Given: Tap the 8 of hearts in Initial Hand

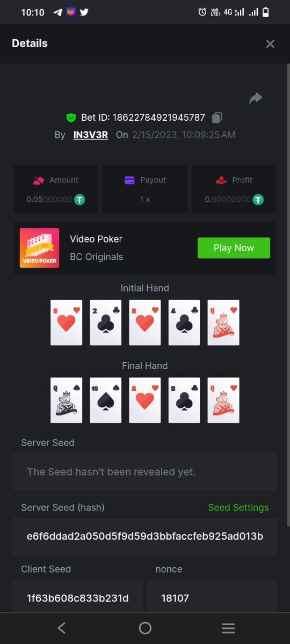Looking at the screenshot, I should pyautogui.click(x=66, y=323).
